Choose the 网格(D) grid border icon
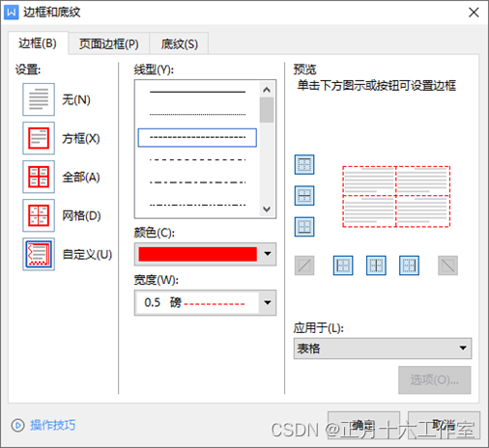 pos(39,215)
